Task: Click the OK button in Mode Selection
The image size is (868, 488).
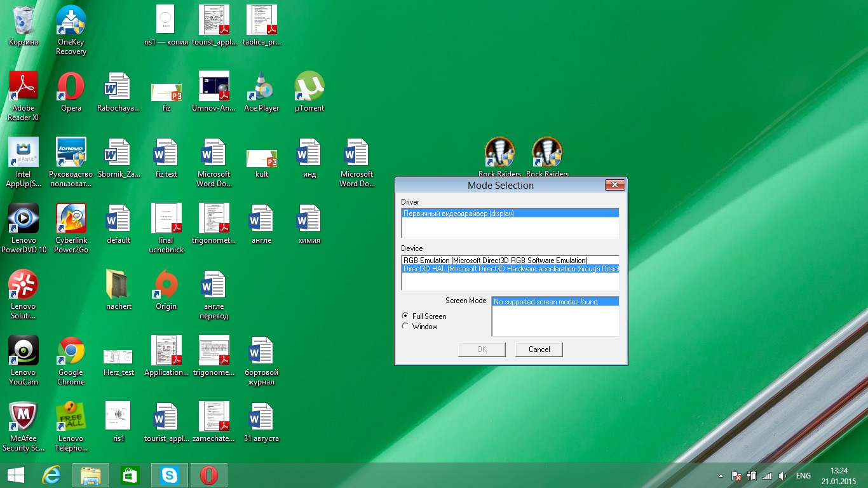Action: [482, 349]
